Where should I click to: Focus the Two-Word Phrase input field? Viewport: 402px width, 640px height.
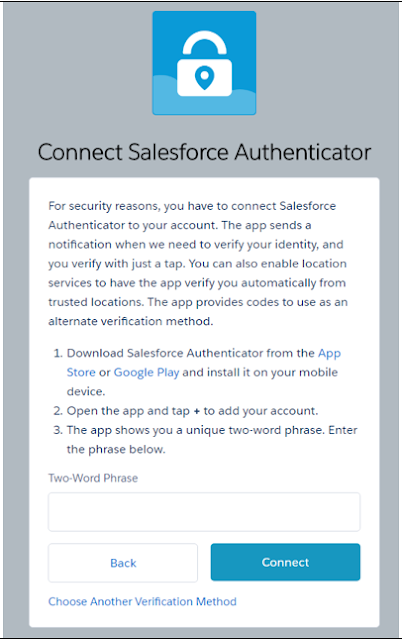click(204, 512)
